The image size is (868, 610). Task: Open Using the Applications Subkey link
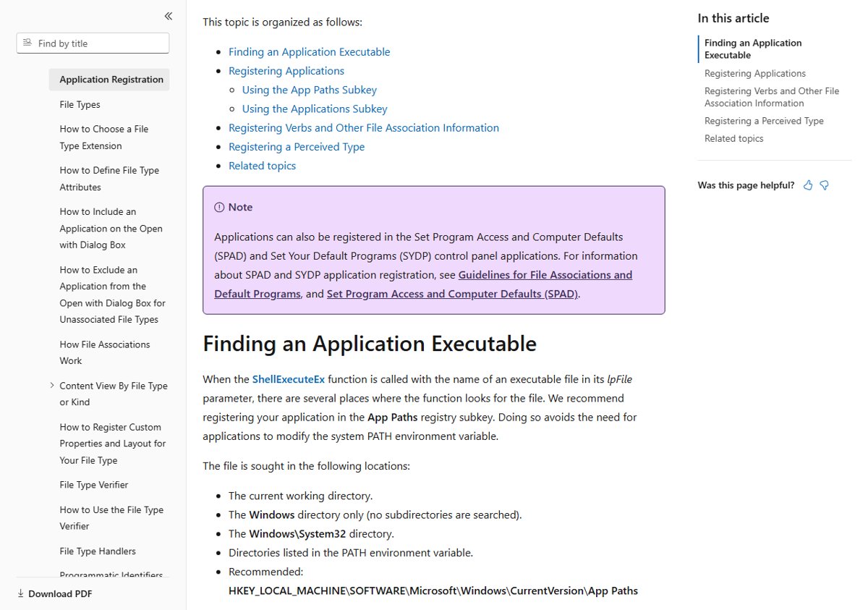point(315,109)
